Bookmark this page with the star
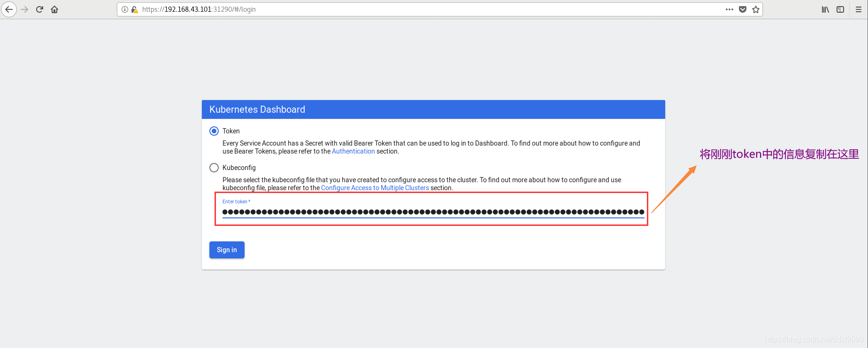Screen dimensions: 868x348 click(756, 9)
